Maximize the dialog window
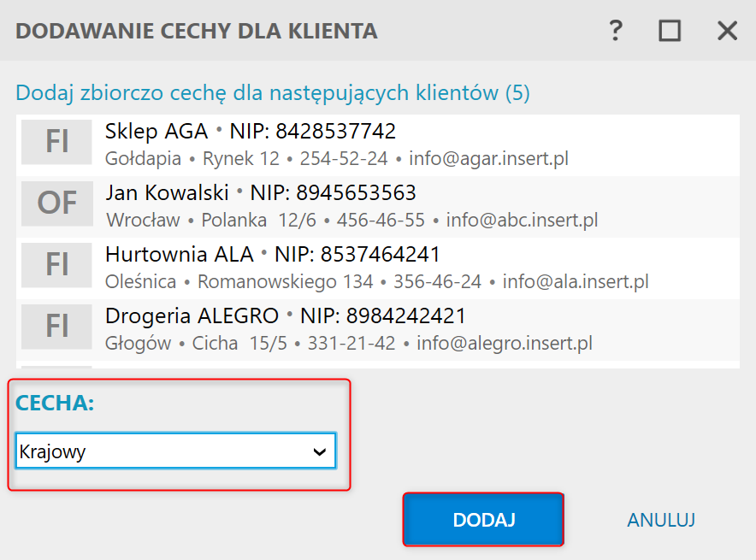This screenshot has height=560, width=756. [670, 32]
